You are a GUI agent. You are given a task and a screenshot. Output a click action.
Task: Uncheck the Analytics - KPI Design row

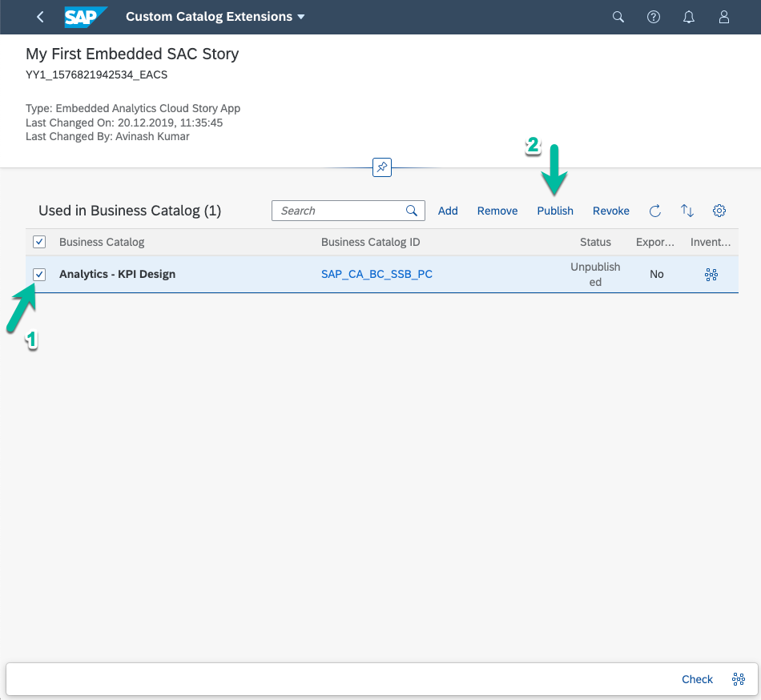pyautogui.click(x=40, y=274)
